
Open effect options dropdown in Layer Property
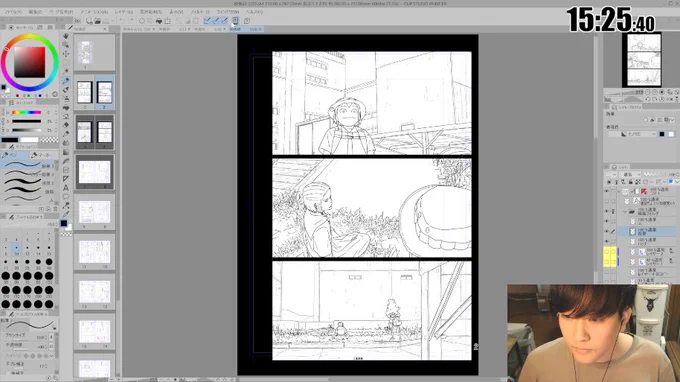tap(672, 120)
